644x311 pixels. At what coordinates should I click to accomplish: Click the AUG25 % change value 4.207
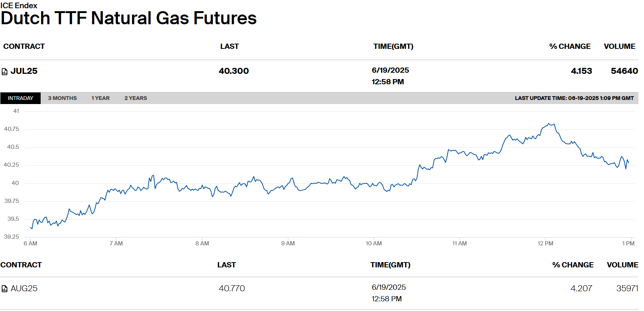(581, 288)
